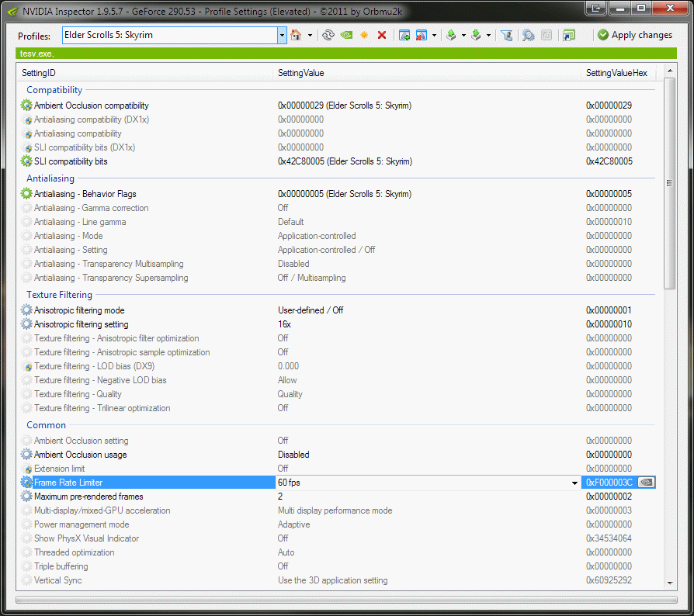694x616 pixels.
Task: Click the Elder Scrolls 5: Skyrim profile field
Action: 170,35
